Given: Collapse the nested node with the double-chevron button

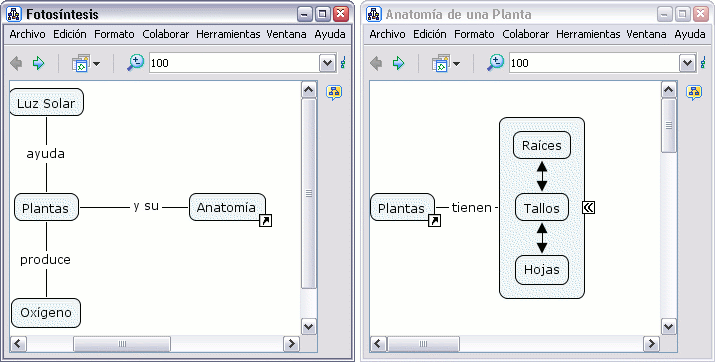Looking at the screenshot, I should pos(589,207).
